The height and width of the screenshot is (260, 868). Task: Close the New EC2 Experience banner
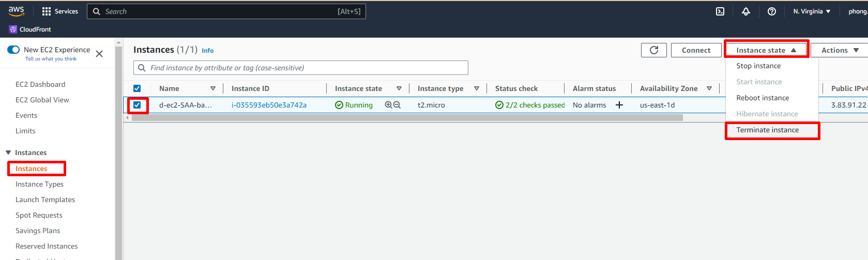tap(99, 54)
